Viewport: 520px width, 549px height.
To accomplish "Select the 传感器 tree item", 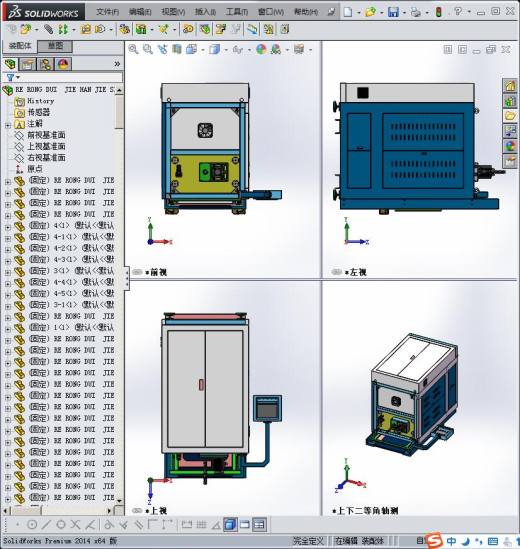I will coord(39,112).
